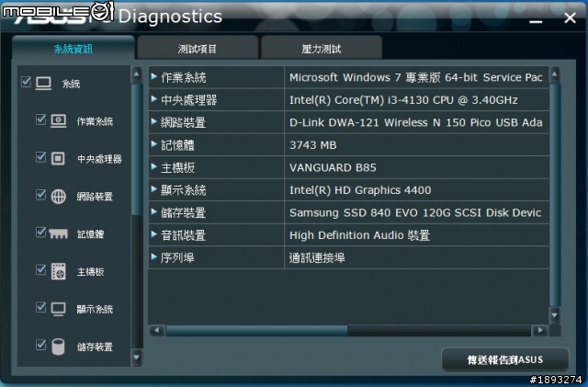Click the 傳送報告到ASUS button
This screenshot has width=588, height=387.
pyautogui.click(x=504, y=359)
